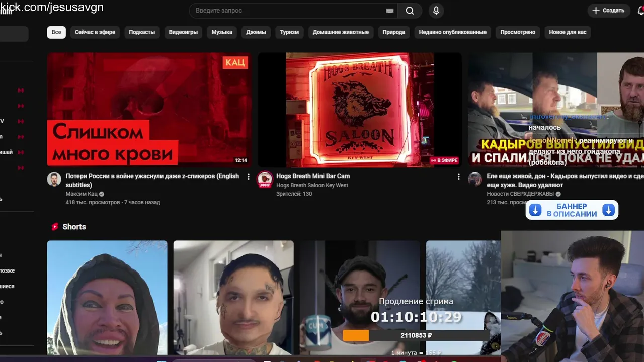This screenshot has width=644, height=362.
Task: Open the Hogs Breath Saloon Key West channel name
Action: pyautogui.click(x=312, y=185)
